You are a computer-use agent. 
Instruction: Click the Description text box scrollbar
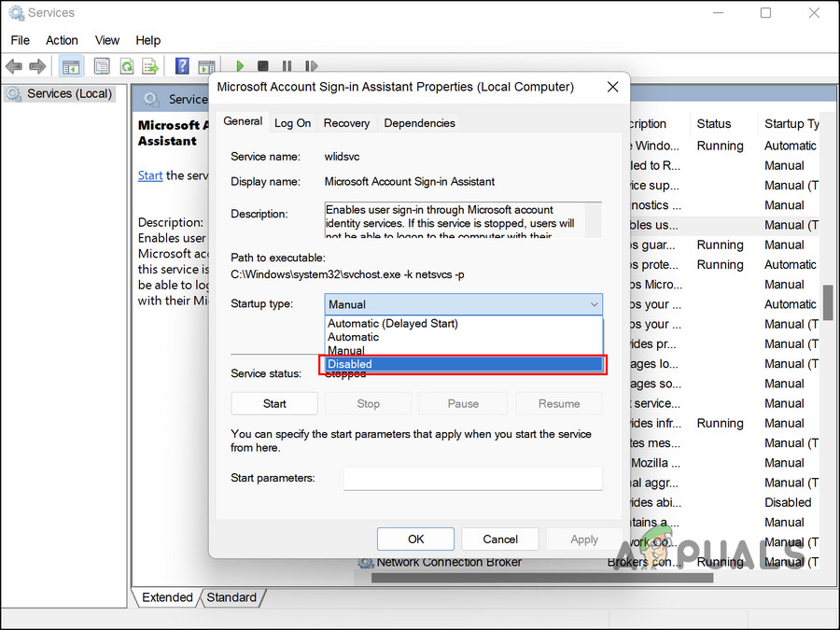click(x=593, y=220)
